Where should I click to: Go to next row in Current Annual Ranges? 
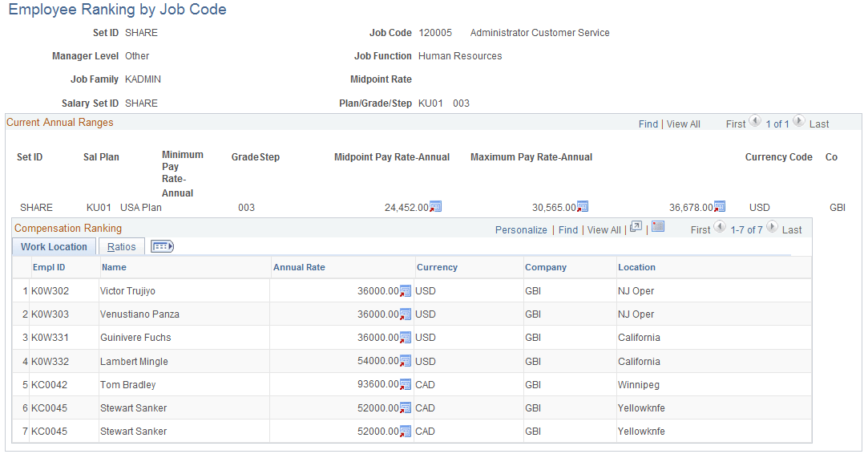[799, 120]
